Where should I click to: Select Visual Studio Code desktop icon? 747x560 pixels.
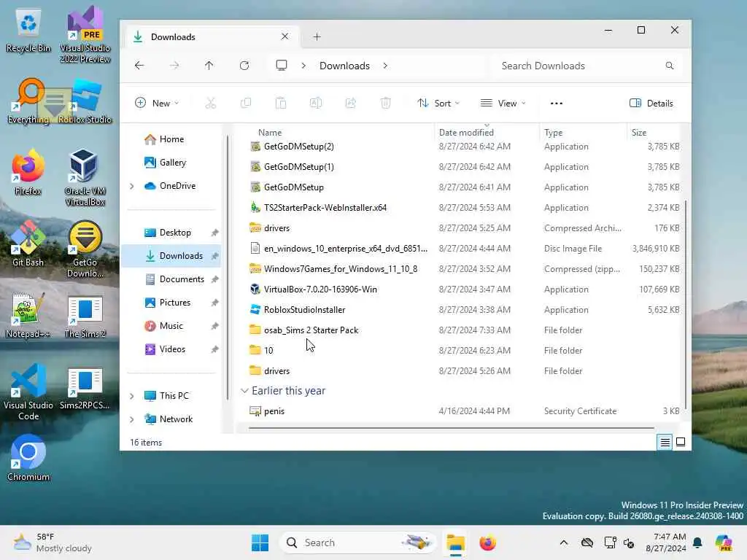pos(28,392)
